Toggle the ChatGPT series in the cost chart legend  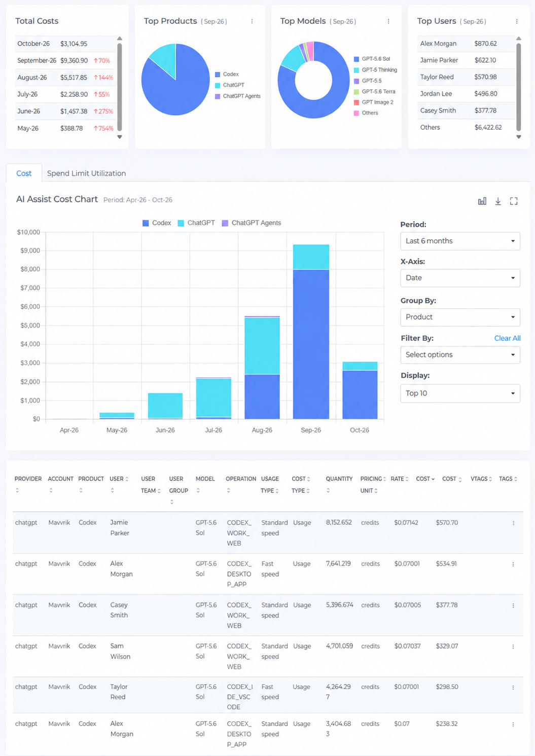[x=196, y=223]
